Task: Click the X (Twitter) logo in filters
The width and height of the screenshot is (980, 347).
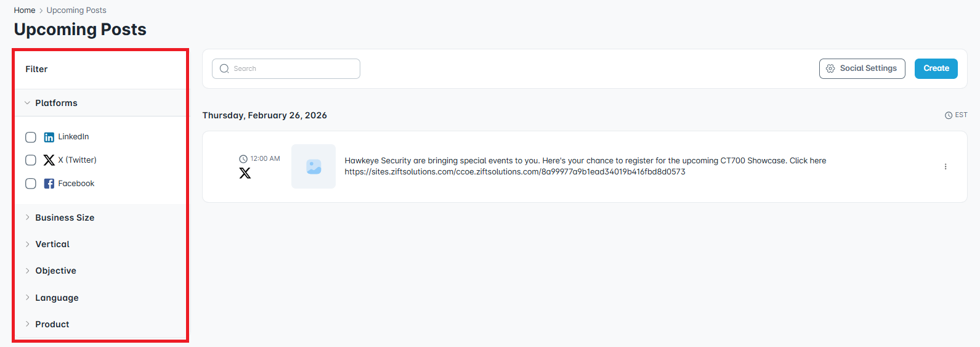Action: point(49,160)
